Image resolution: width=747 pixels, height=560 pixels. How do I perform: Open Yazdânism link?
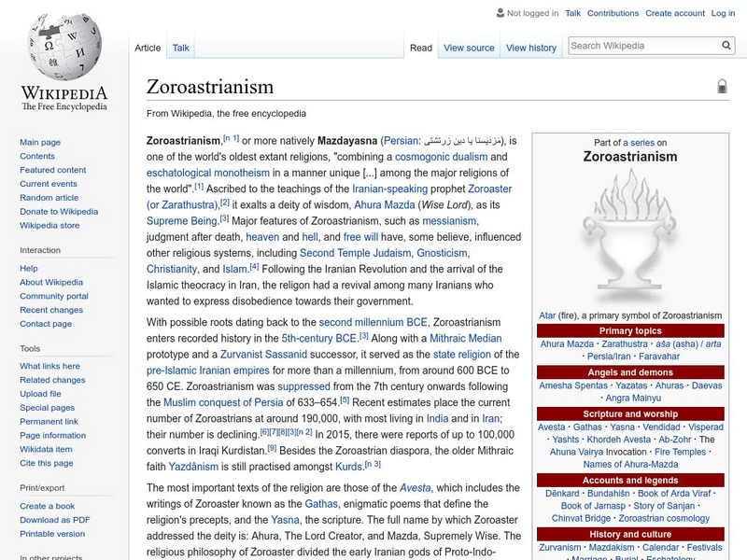[193, 467]
